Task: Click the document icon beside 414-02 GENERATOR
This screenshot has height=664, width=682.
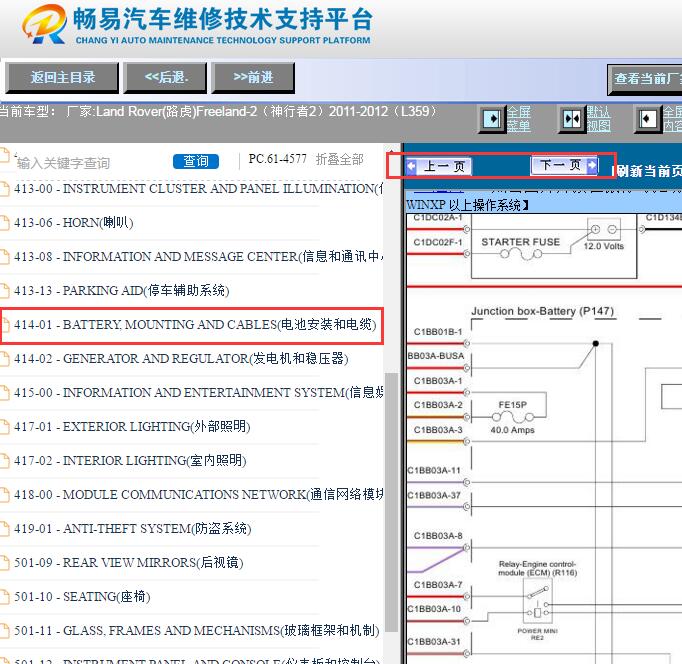Action: (x=5, y=359)
